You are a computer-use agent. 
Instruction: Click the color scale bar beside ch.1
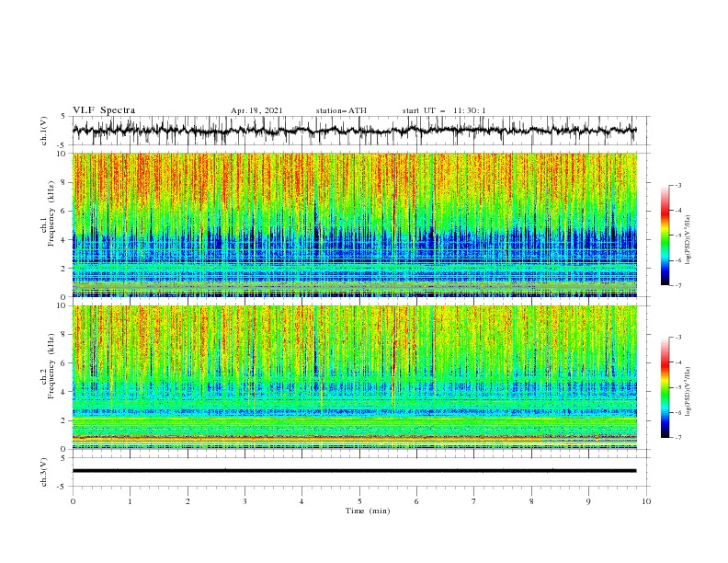tap(665, 236)
